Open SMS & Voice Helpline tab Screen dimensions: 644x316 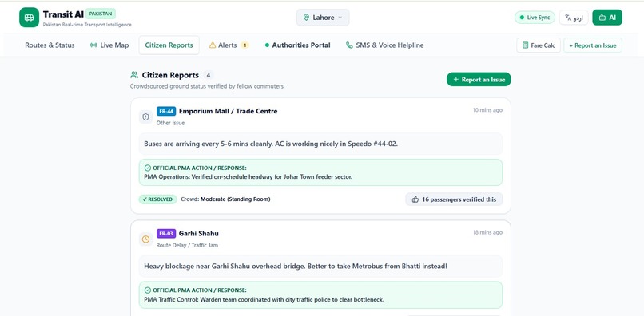(x=385, y=45)
